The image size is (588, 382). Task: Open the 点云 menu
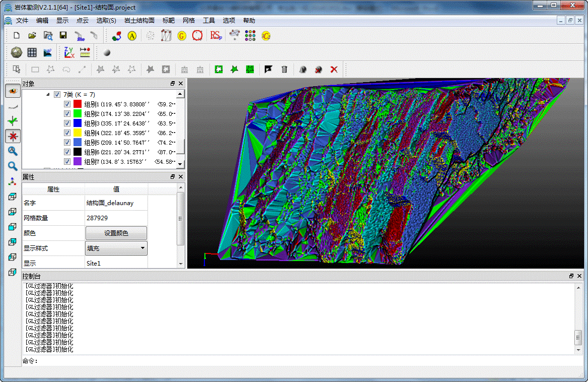[82, 21]
